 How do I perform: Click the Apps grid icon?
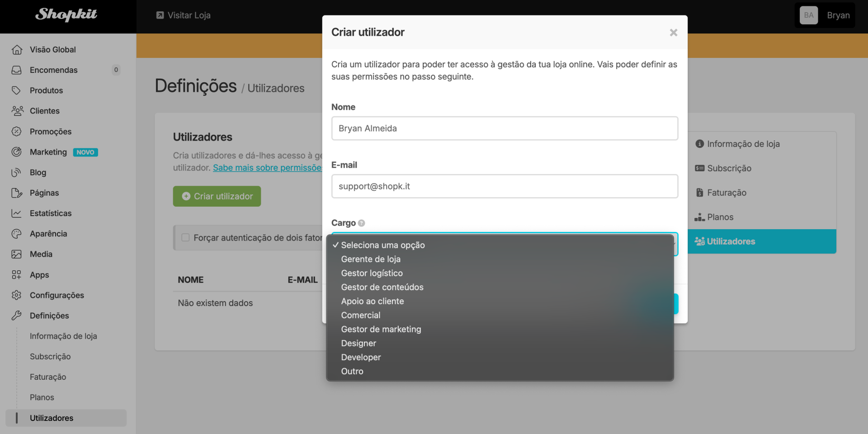coord(17,275)
